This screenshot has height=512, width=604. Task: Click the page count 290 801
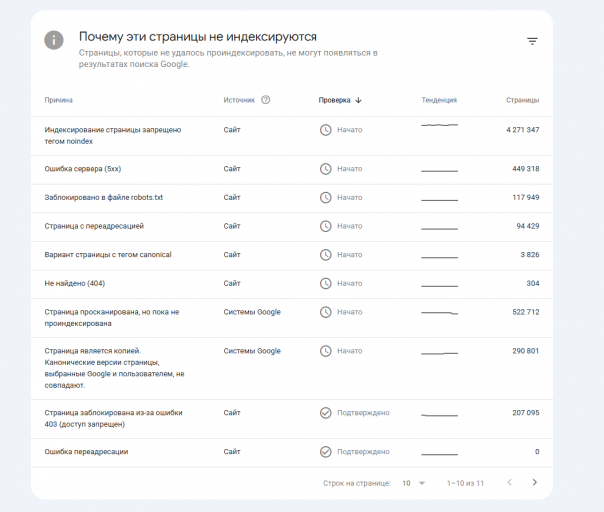point(525,351)
